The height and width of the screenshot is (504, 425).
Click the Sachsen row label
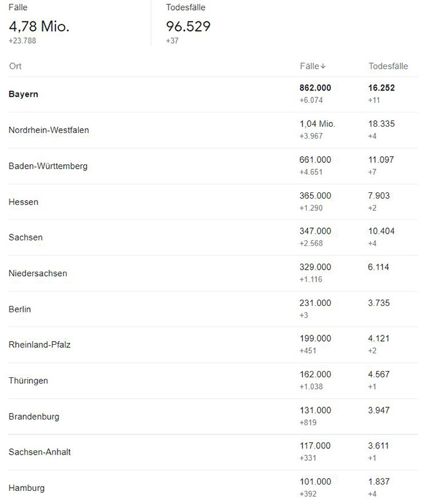coord(26,237)
